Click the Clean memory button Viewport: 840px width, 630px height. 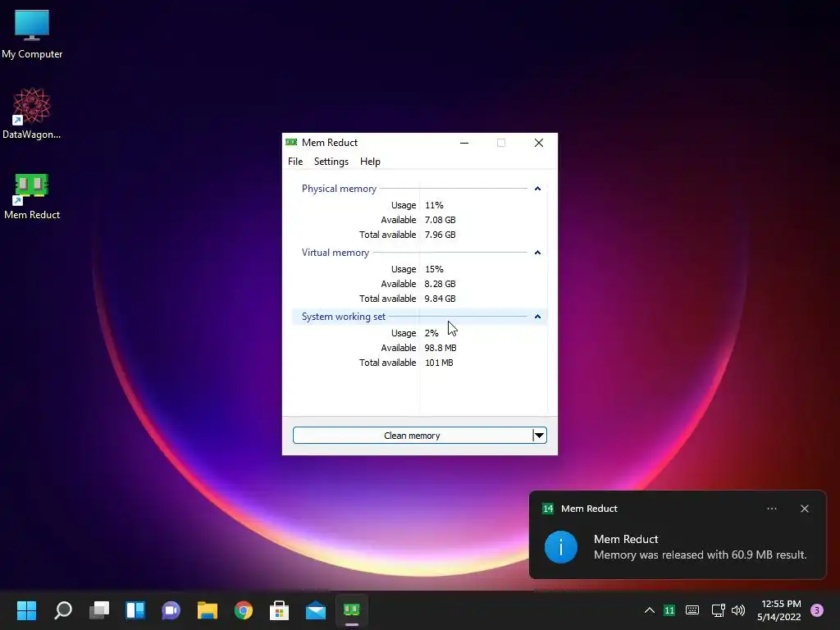pos(412,436)
